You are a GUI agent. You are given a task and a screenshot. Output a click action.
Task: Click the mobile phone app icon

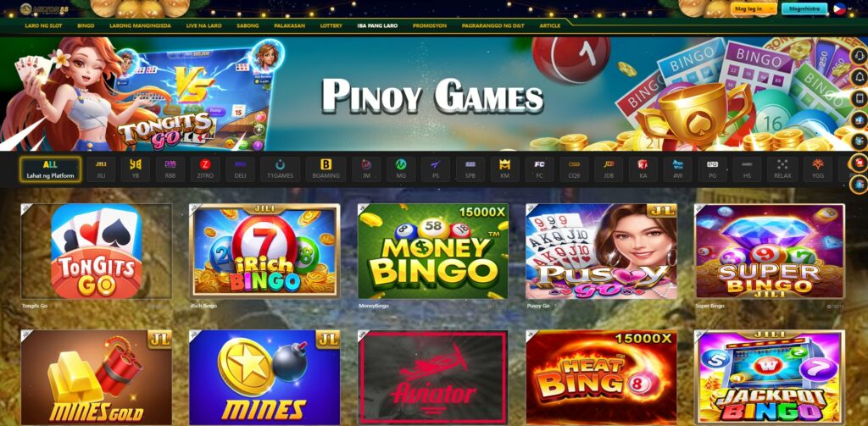[860, 98]
